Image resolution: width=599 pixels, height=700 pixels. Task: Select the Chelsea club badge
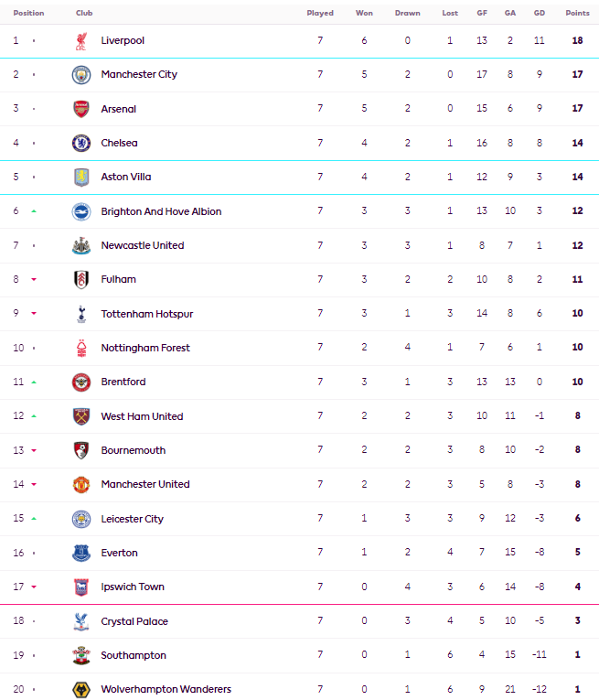coord(81,143)
